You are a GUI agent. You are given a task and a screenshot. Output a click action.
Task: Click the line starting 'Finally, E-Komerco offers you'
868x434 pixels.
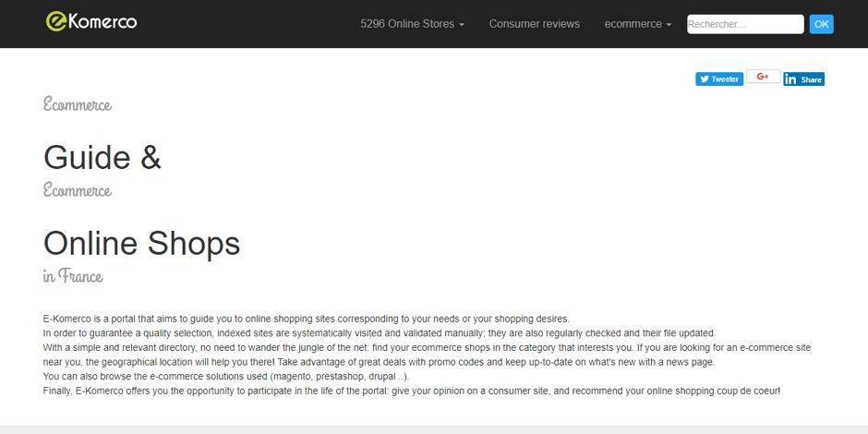pyautogui.click(x=412, y=391)
